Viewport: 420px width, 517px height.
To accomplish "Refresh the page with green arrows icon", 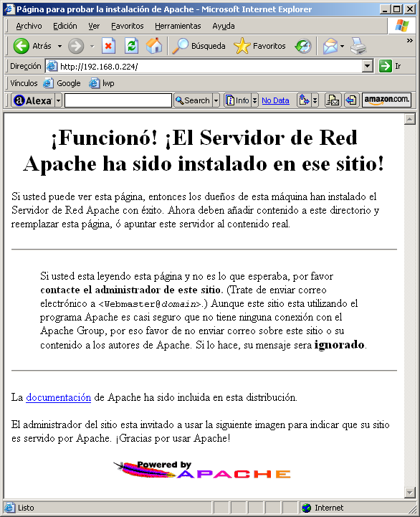I will [x=131, y=46].
